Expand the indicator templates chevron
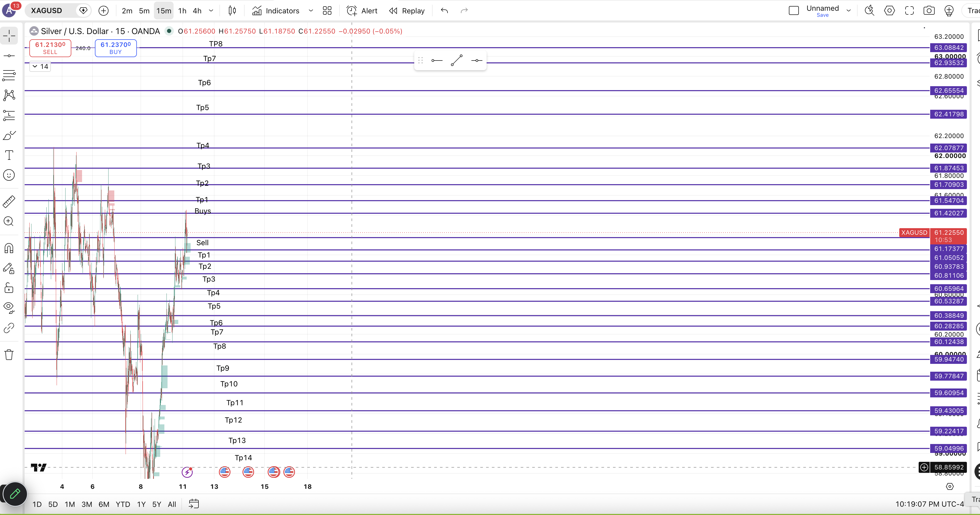 point(311,11)
